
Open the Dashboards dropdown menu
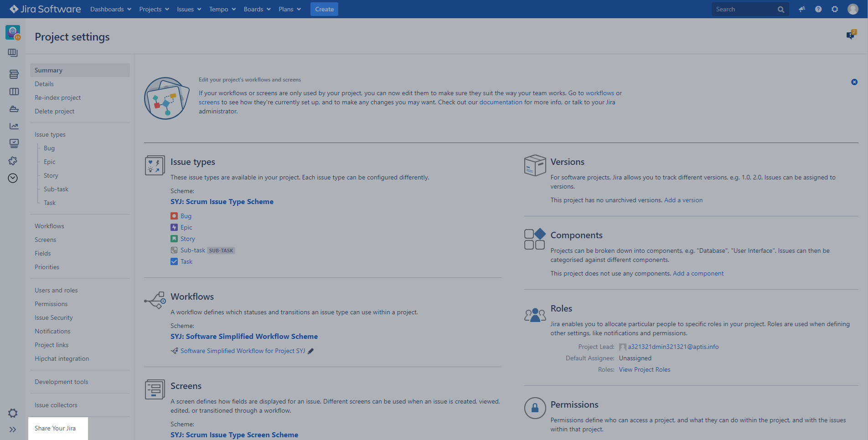(x=111, y=9)
